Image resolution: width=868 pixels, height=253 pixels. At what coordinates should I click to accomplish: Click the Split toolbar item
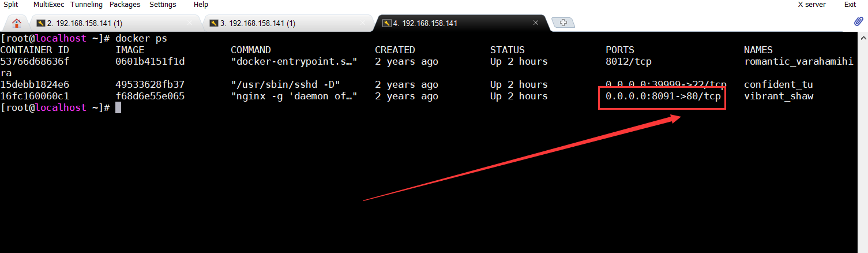coord(10,5)
